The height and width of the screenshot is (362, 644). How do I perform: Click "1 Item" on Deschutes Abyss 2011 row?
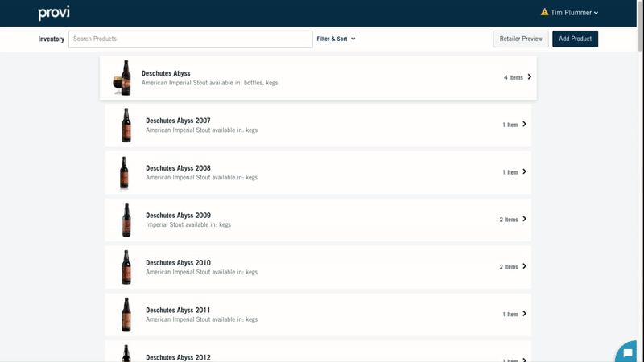[x=510, y=315]
